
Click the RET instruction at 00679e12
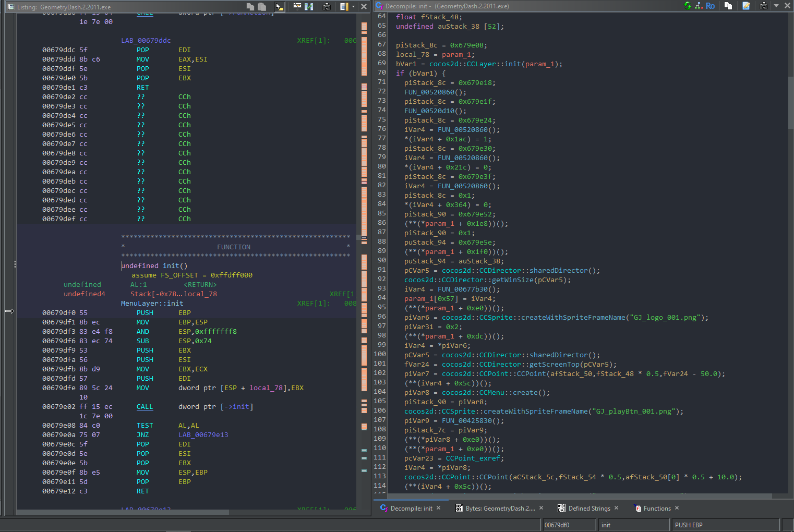click(x=142, y=491)
